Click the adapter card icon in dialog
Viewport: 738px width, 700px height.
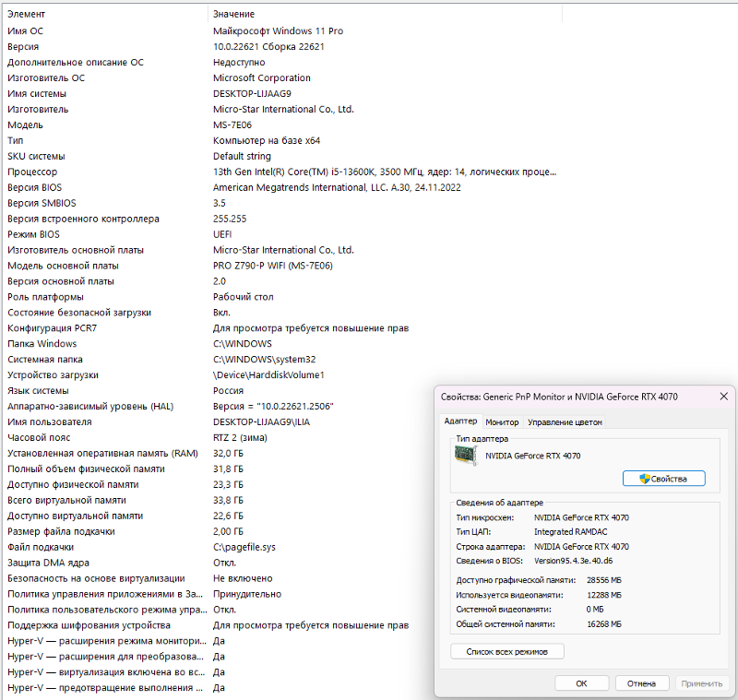point(466,456)
